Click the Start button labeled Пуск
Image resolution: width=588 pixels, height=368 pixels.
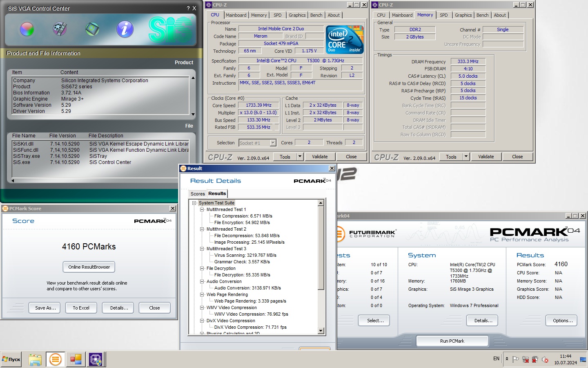11,359
